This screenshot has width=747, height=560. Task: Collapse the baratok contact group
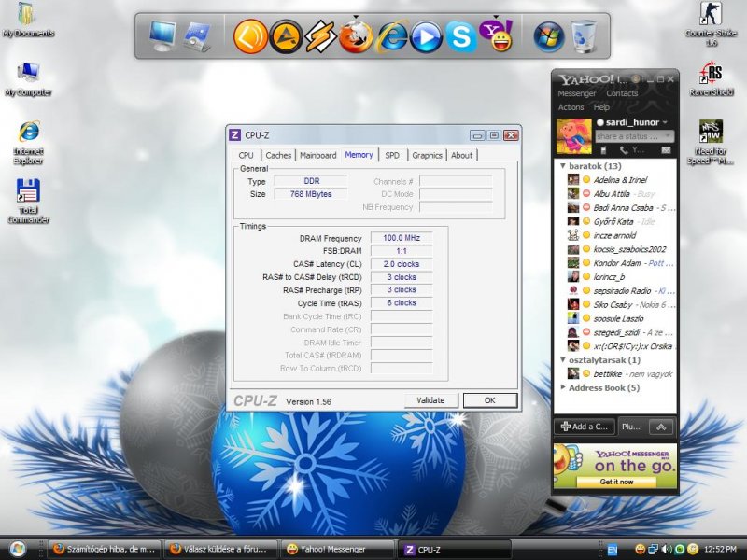tap(563, 166)
